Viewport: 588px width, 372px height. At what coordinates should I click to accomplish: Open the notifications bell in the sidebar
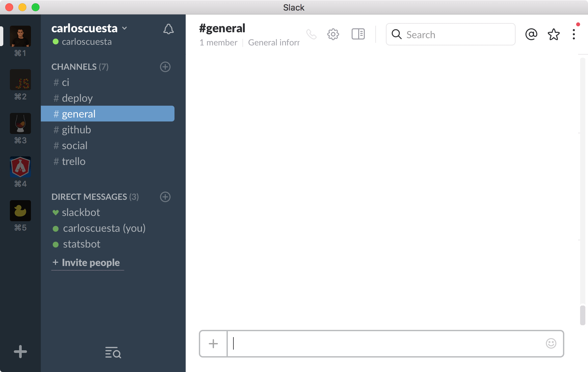(x=169, y=29)
